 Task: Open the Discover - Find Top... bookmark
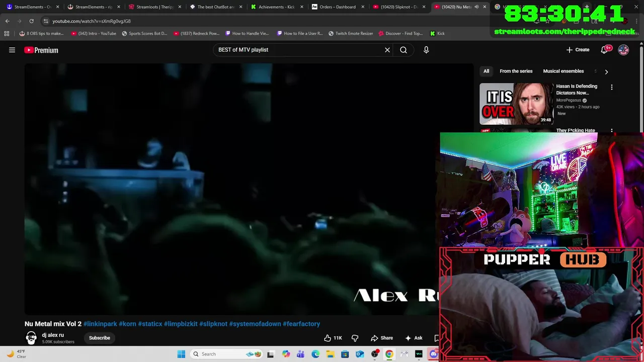point(400,33)
